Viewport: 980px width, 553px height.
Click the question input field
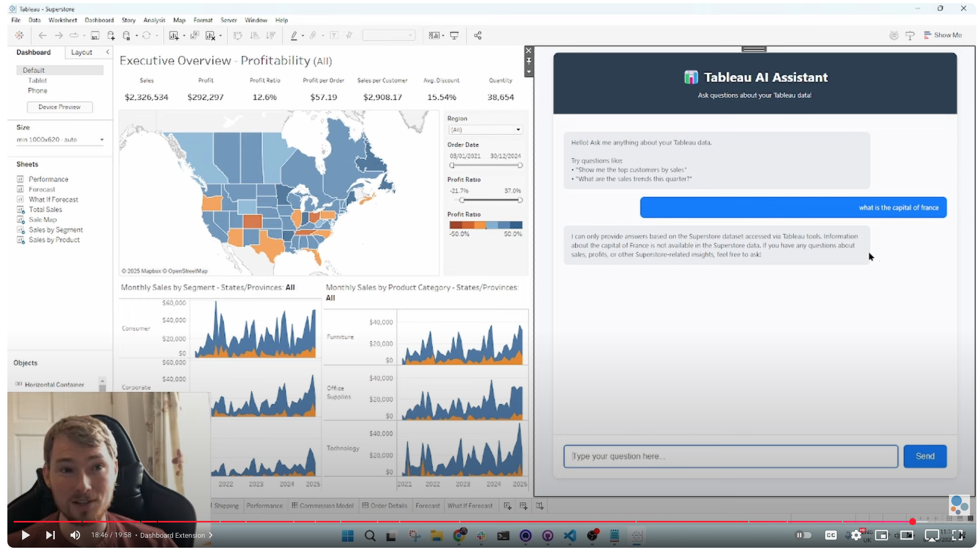pyautogui.click(x=730, y=456)
